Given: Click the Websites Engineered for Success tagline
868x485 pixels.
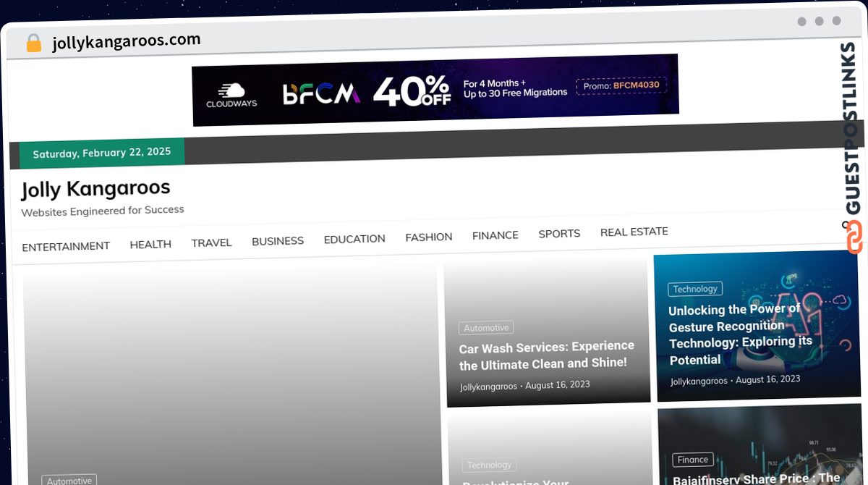Looking at the screenshot, I should (x=103, y=211).
